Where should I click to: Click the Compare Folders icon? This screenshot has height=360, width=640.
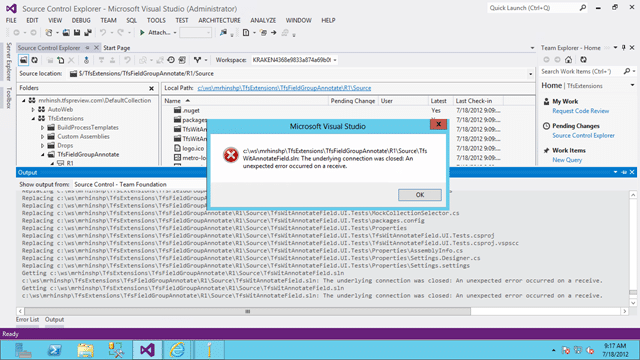click(182, 60)
